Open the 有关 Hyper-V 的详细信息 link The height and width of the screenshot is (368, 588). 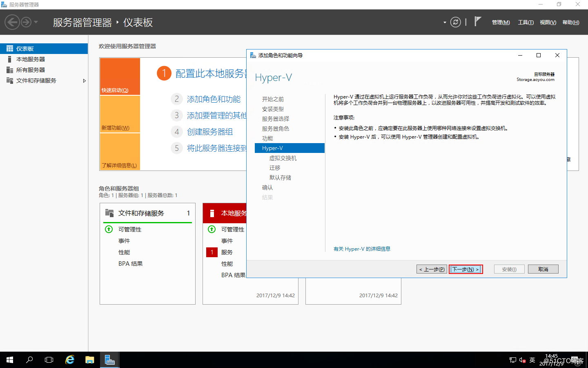click(362, 249)
